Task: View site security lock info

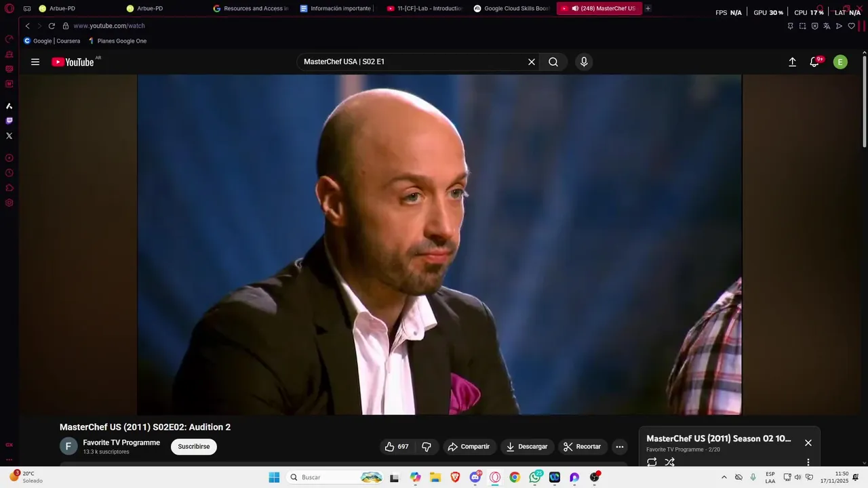Action: pyautogui.click(x=66, y=26)
